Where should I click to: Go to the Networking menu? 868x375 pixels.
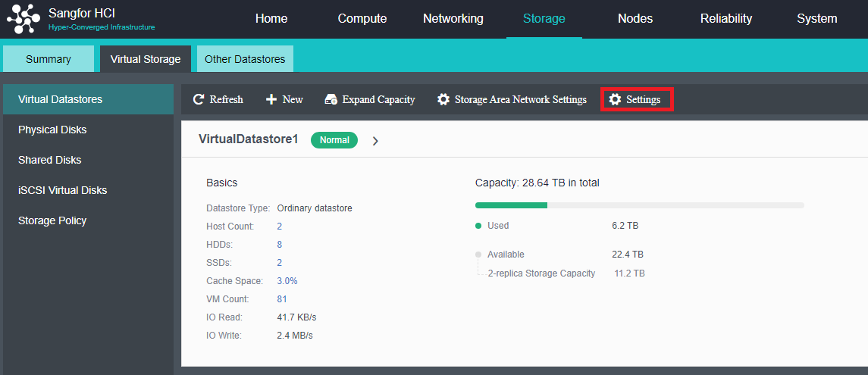[453, 19]
